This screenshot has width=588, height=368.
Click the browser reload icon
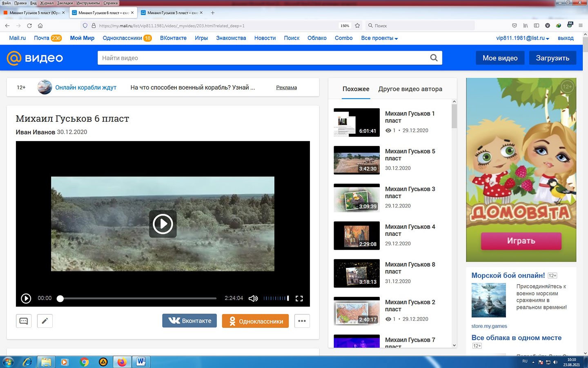(x=29, y=25)
